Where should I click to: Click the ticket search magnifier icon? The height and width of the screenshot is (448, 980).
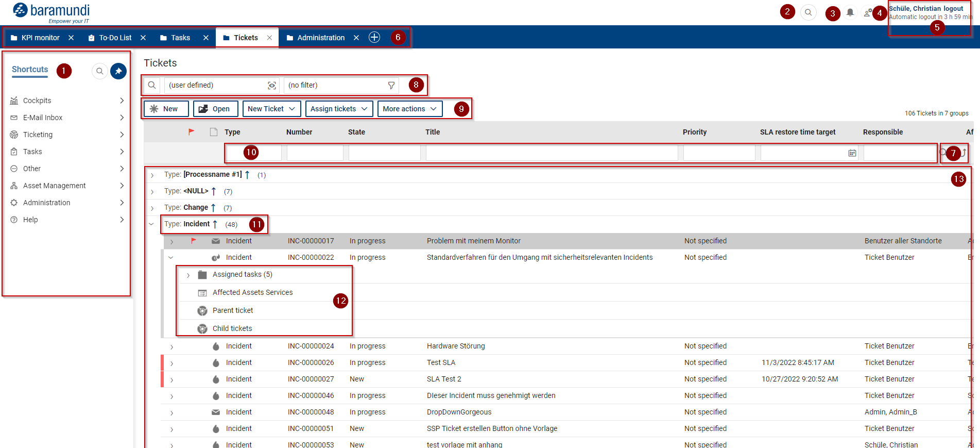click(x=152, y=85)
